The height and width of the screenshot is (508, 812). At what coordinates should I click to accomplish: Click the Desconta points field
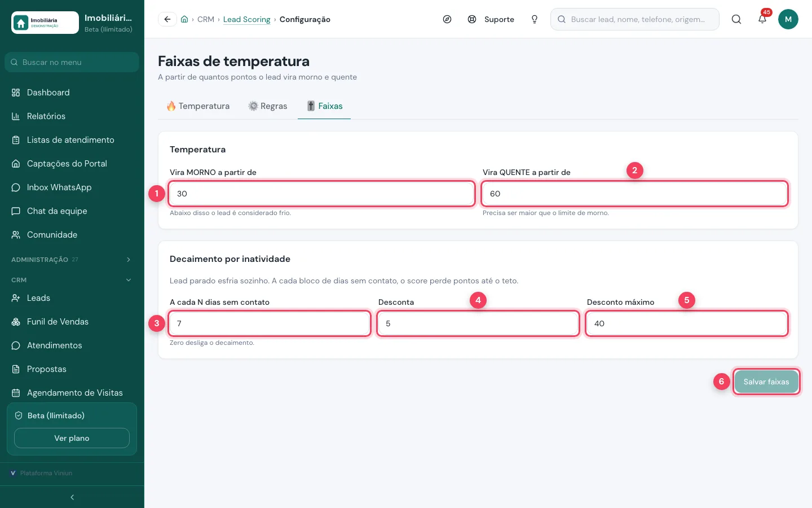coord(478,323)
